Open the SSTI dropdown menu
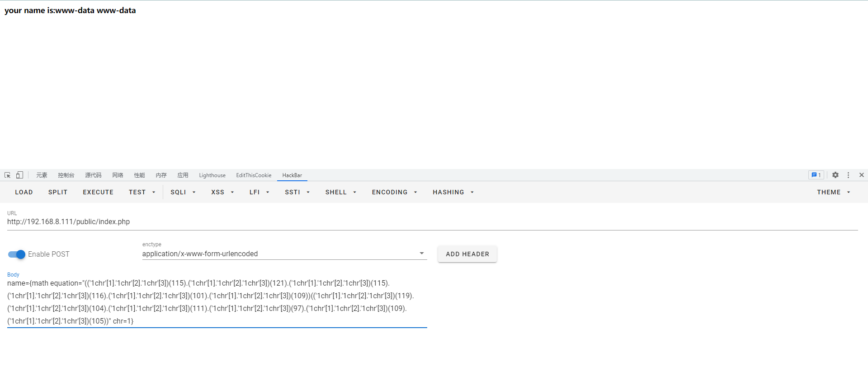The image size is (868, 376). click(x=297, y=193)
